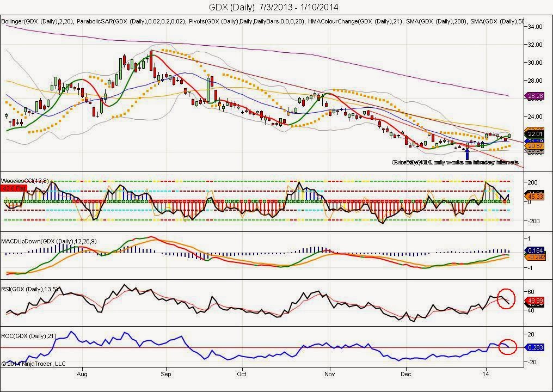Select the MACDUpDown(GDX (Daily),12,26,9) label
This screenshot has width=553, height=392.
48,241
